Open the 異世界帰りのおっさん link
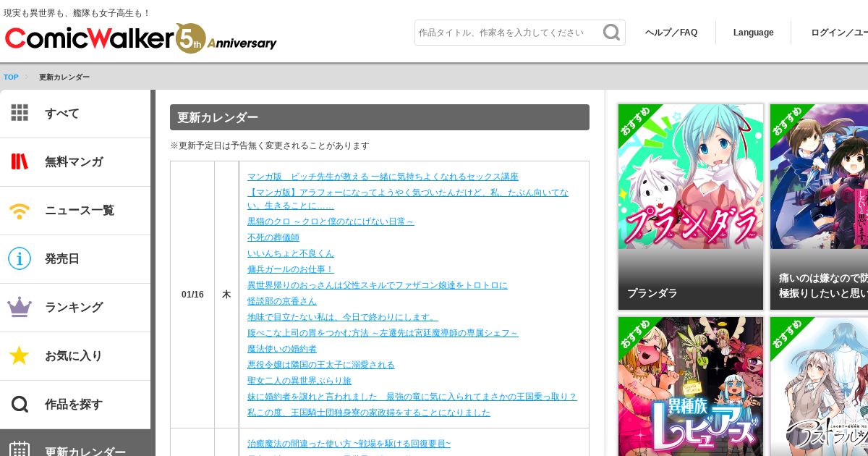This screenshot has width=868, height=456. (x=378, y=285)
